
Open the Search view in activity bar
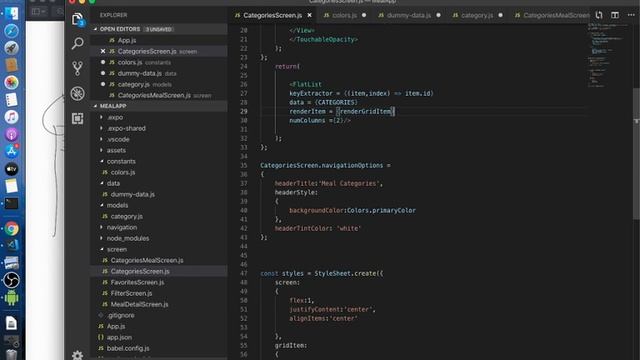[77, 43]
